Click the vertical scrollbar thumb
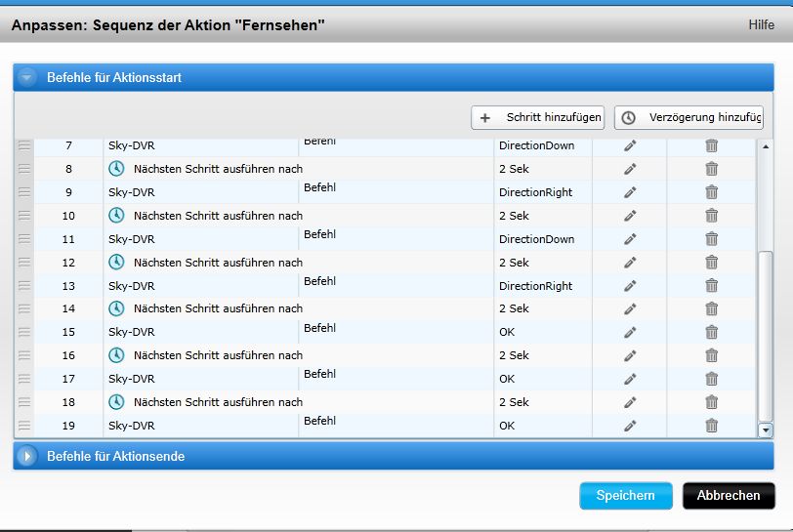 pyautogui.click(x=766, y=337)
